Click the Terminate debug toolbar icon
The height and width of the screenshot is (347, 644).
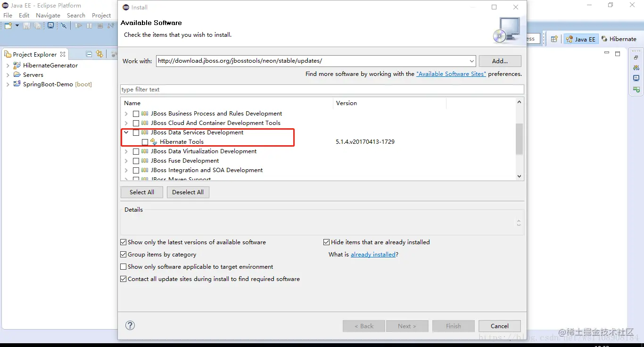click(x=100, y=25)
